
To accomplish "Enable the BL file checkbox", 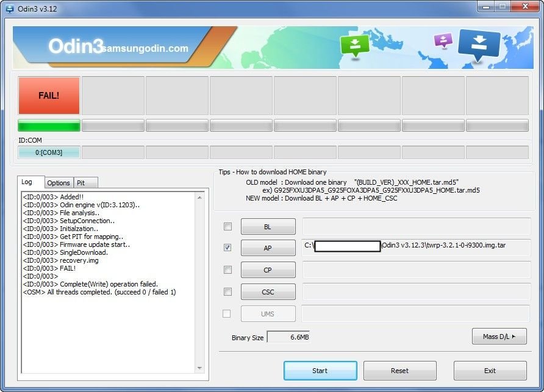I will pos(227,227).
